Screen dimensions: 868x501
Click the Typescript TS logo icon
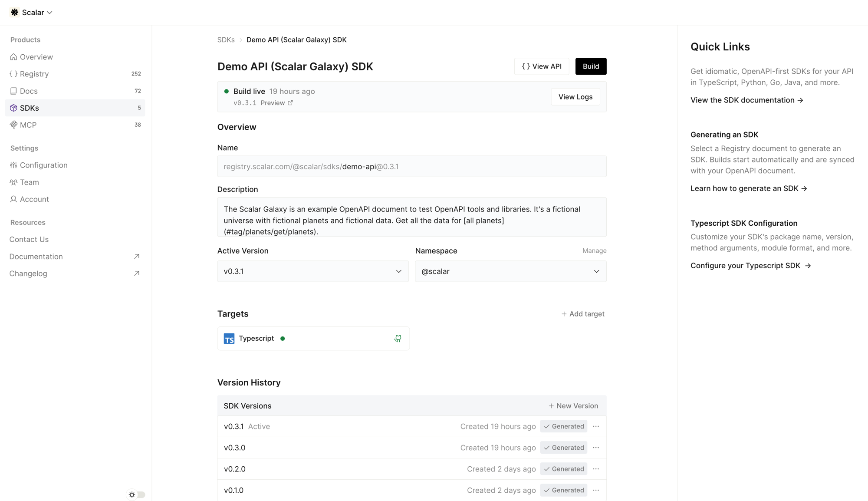coord(229,339)
